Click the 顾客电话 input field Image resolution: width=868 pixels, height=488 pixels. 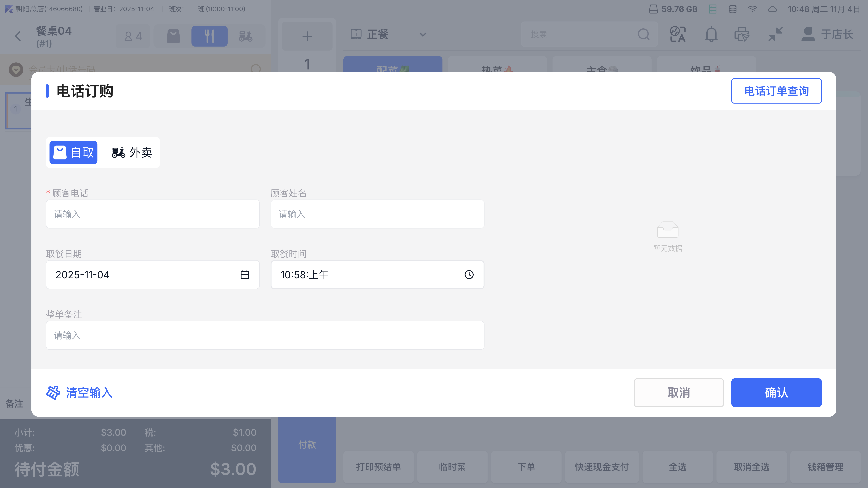pyautogui.click(x=153, y=214)
